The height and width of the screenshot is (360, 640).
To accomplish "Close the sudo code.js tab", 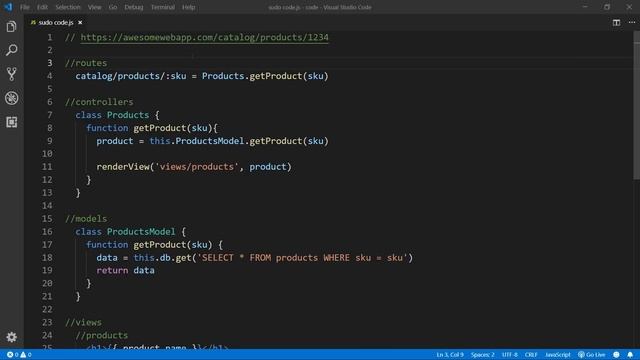I will pyautogui.click(x=80, y=22).
